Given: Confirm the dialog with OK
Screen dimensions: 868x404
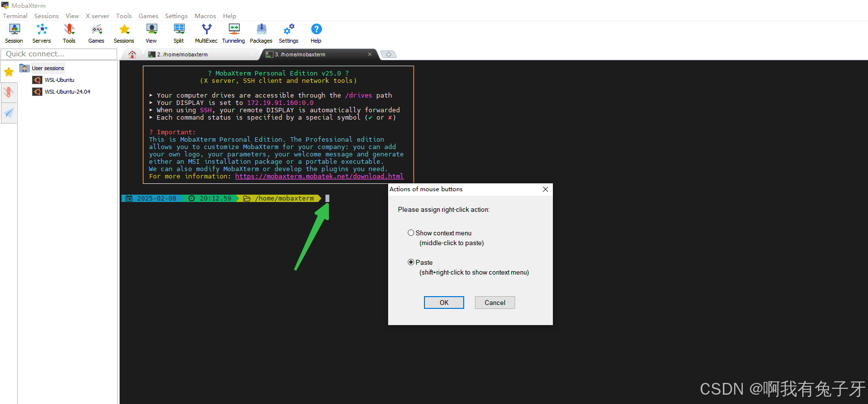Looking at the screenshot, I should pos(444,303).
